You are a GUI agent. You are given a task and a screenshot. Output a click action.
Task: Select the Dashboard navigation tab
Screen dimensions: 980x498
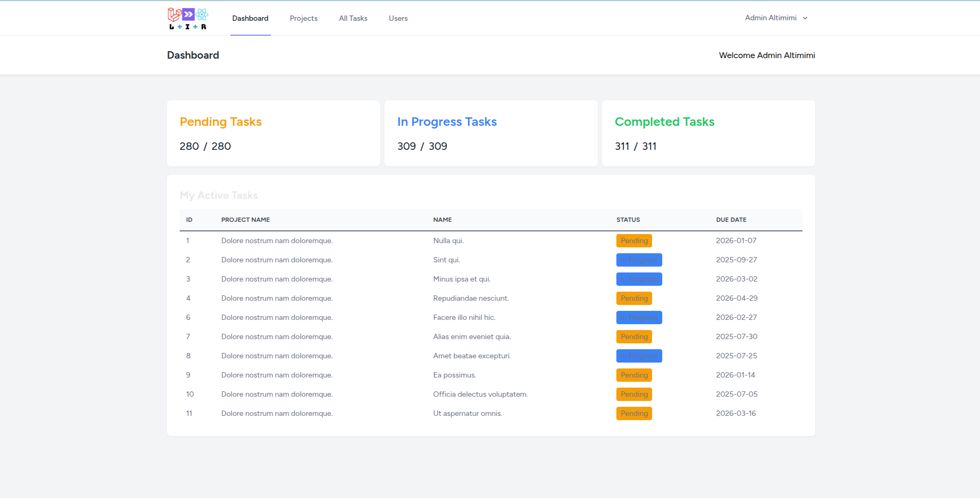tap(250, 18)
